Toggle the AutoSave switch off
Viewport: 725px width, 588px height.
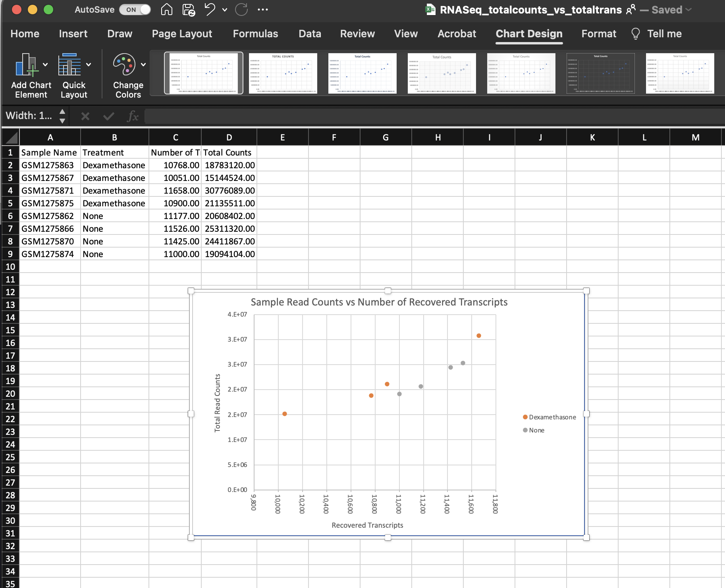[135, 10]
